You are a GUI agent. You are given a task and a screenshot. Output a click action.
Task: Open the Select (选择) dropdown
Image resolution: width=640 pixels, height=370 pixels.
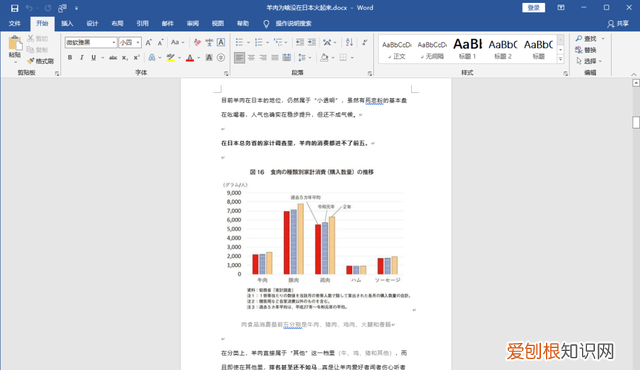click(589, 61)
